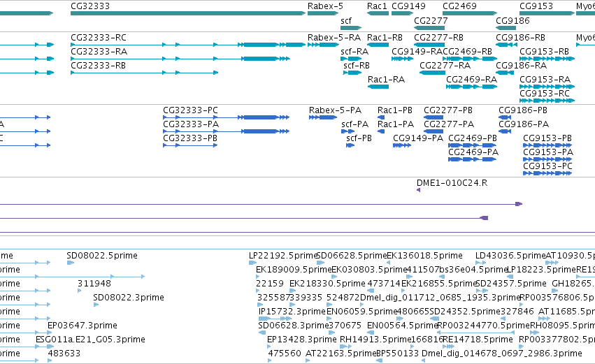Click the 311948 feature label

pyautogui.click(x=94, y=284)
